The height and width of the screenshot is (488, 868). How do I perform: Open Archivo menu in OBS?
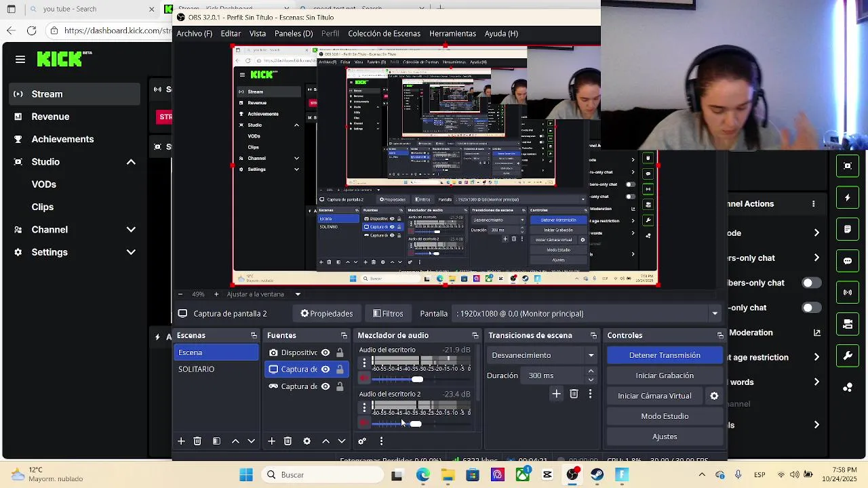[194, 33]
